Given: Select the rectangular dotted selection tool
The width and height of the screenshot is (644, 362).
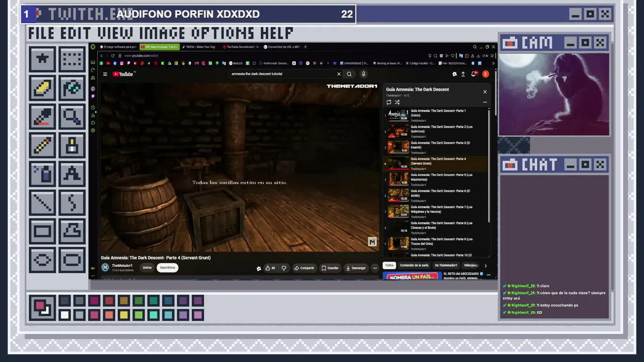Looking at the screenshot, I should [x=72, y=59].
